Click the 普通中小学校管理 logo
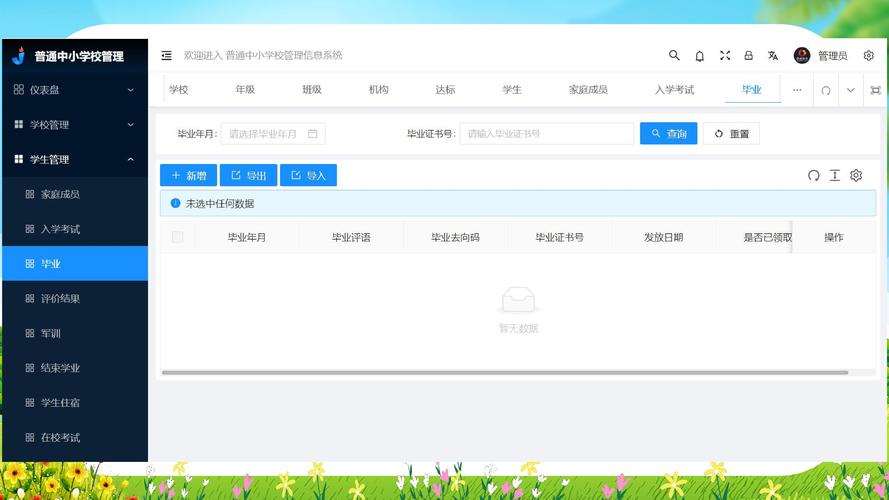Viewport: 889px width, 500px height. pos(68,56)
